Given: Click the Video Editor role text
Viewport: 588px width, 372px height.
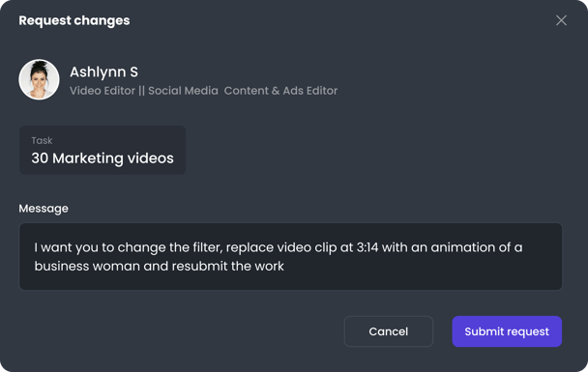Looking at the screenshot, I should pos(103,91).
